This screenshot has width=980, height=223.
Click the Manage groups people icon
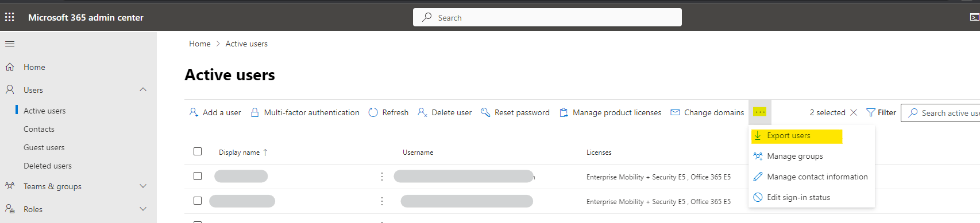pyautogui.click(x=758, y=156)
